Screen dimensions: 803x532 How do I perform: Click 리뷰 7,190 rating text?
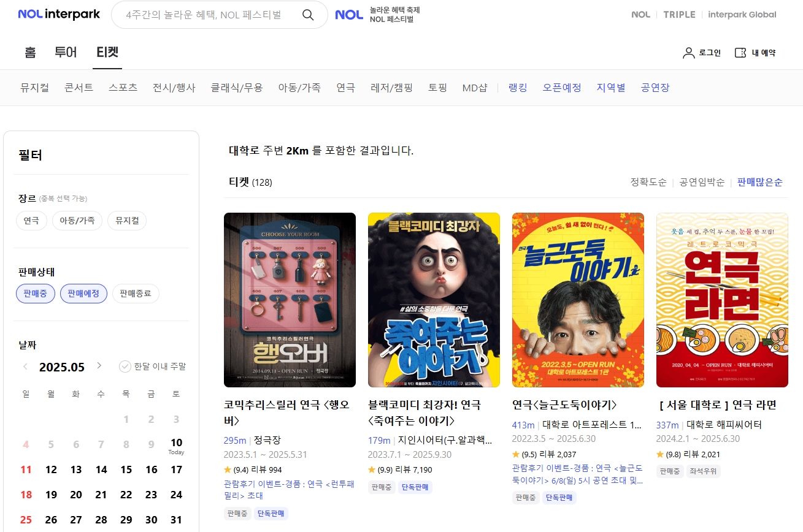coord(413,469)
